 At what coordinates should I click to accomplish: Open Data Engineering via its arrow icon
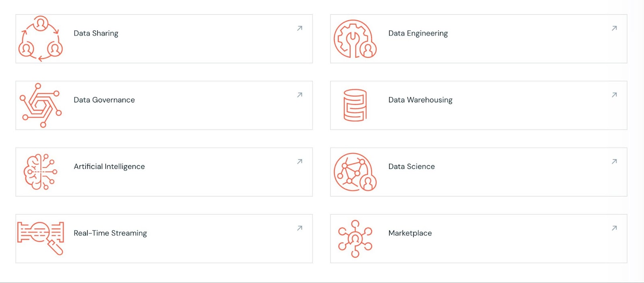(x=614, y=28)
